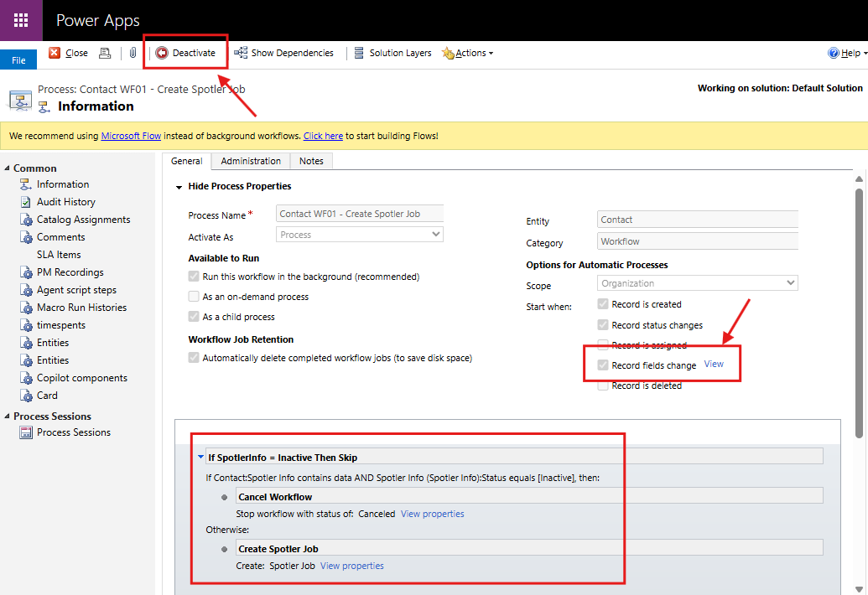The height and width of the screenshot is (595, 868).
Task: Toggle Record is assigned checkbox
Action: click(603, 345)
